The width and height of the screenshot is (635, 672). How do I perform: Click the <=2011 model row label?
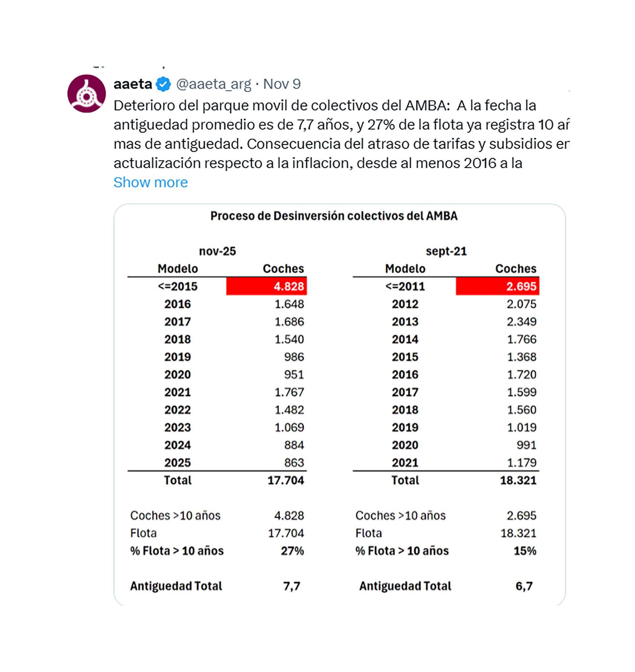[405, 286]
